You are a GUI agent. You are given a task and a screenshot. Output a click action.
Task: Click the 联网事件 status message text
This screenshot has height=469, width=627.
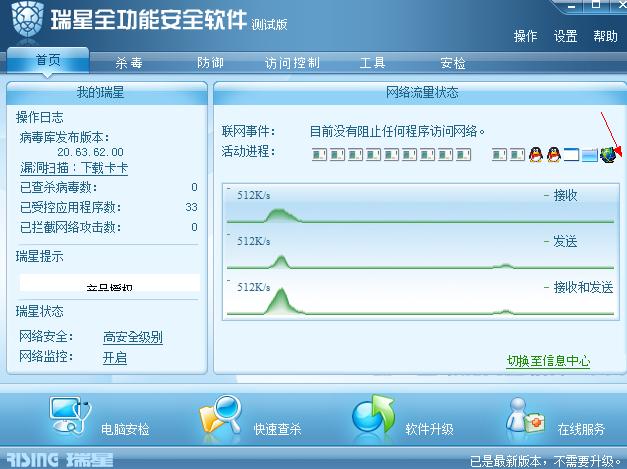tap(397, 131)
